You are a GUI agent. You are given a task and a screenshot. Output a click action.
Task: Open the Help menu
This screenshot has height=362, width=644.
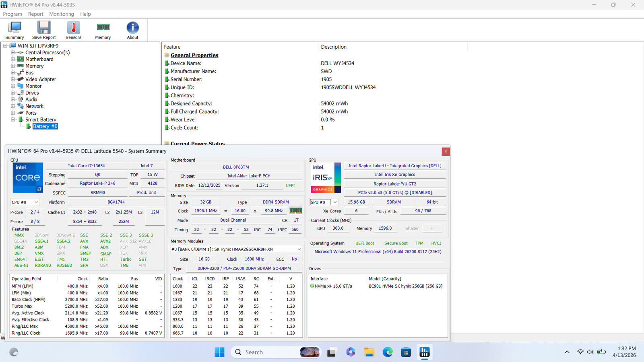(x=85, y=14)
